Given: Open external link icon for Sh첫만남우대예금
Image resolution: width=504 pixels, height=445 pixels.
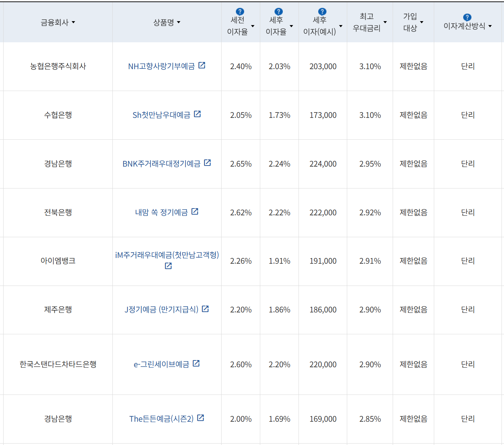Looking at the screenshot, I should click(x=197, y=114).
